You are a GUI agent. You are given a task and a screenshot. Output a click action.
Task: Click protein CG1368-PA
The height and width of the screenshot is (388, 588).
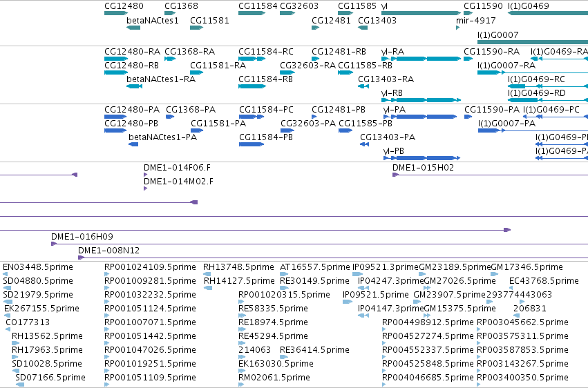(x=170, y=117)
